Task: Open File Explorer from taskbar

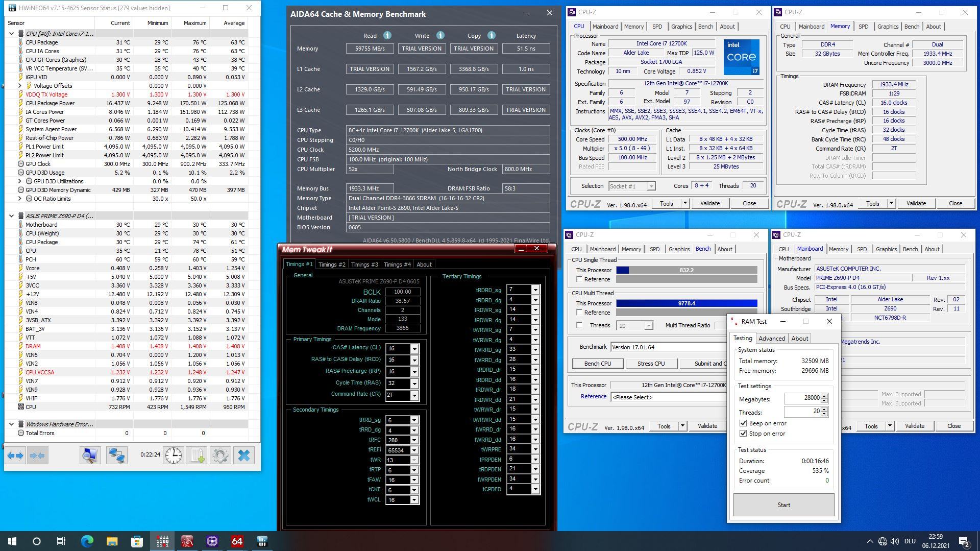Action: (112, 541)
